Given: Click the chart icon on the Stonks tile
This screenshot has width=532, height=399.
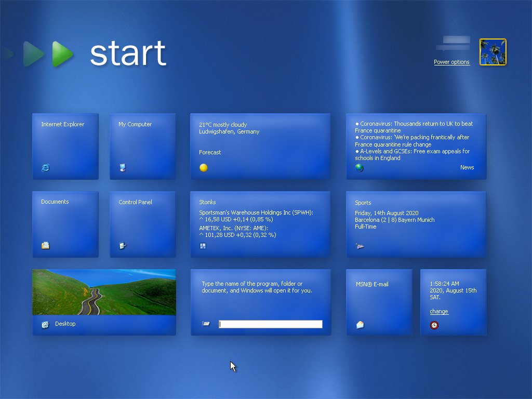Looking at the screenshot, I should pos(203,246).
